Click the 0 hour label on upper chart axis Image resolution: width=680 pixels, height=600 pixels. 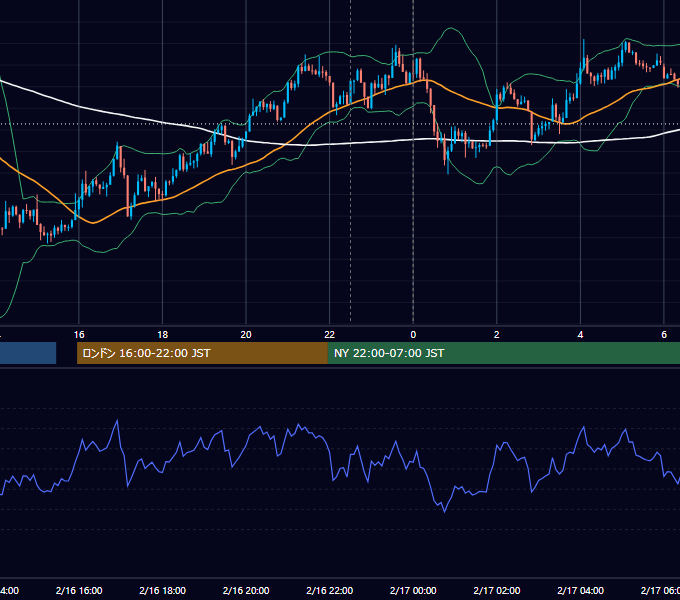pos(413,335)
